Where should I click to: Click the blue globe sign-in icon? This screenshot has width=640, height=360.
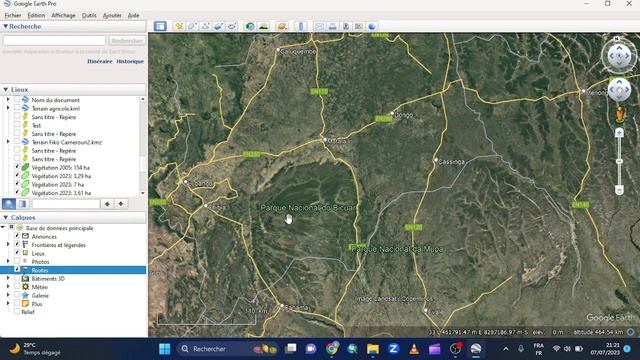[372, 26]
